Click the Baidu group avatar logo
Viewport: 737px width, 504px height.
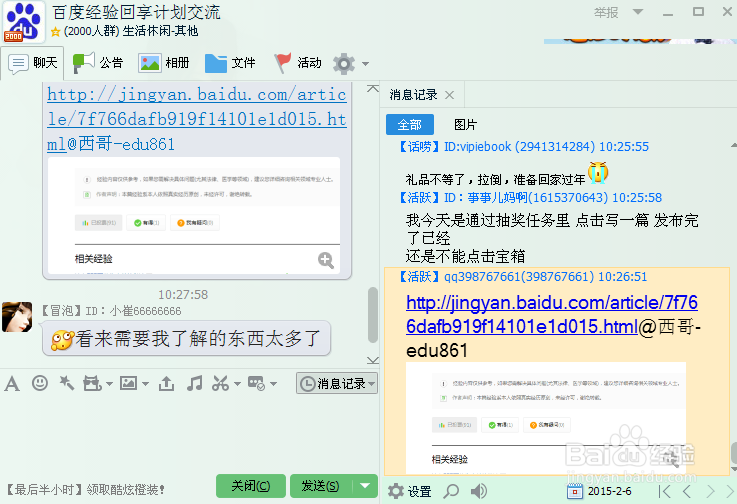coord(24,22)
